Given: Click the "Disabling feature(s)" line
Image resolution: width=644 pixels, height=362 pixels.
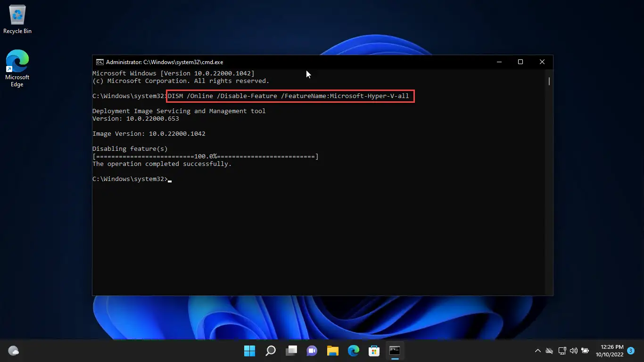Looking at the screenshot, I should [130, 149].
